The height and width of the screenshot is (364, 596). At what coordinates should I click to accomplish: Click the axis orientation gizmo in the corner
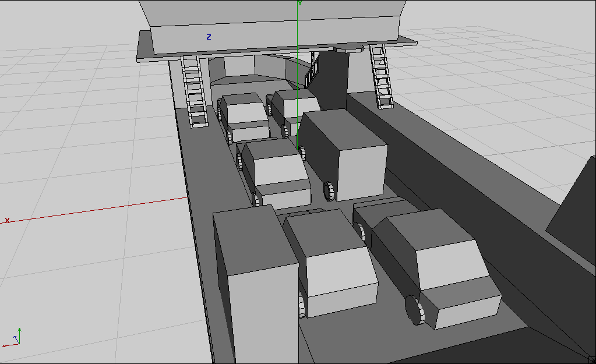(x=15, y=338)
